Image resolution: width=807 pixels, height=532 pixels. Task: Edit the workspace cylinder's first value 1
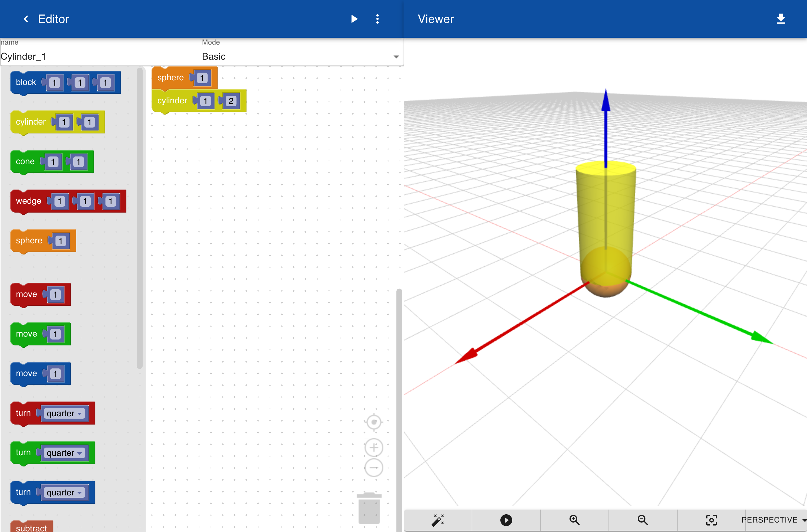point(205,101)
